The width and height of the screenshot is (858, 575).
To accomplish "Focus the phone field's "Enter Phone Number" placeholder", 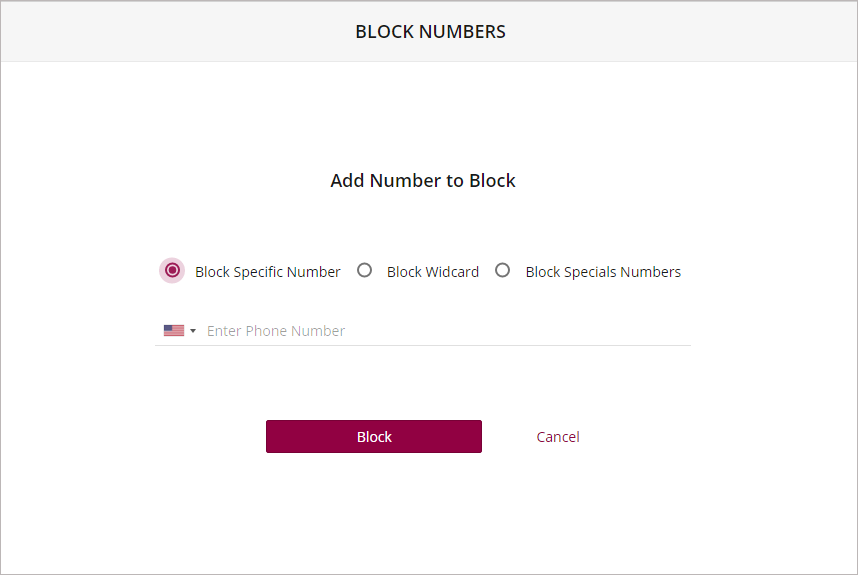I will coord(276,331).
